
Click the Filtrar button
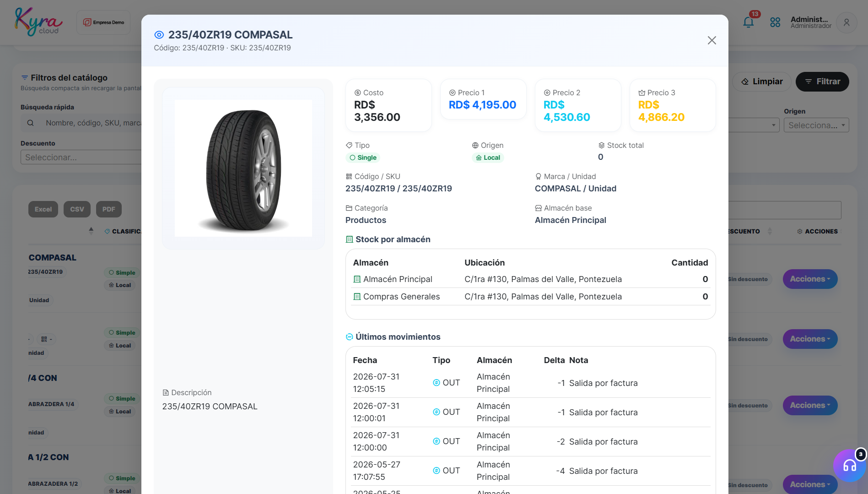click(822, 81)
